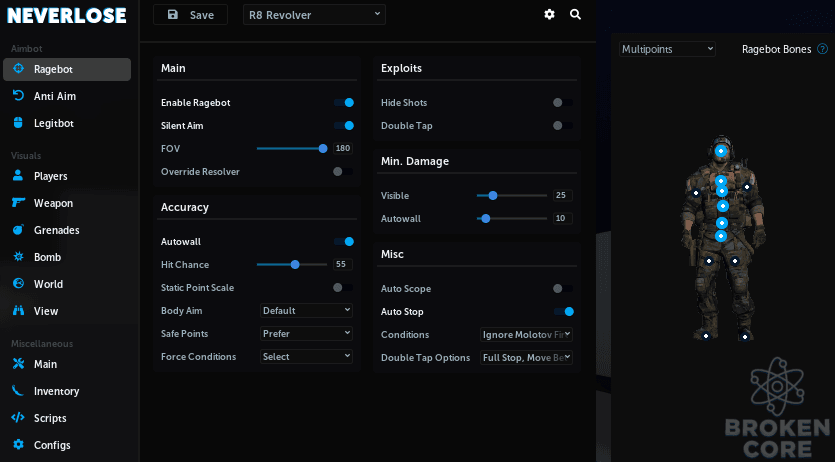Click the Anti Aim rotate icon
This screenshot has height=462, width=835.
click(x=19, y=96)
